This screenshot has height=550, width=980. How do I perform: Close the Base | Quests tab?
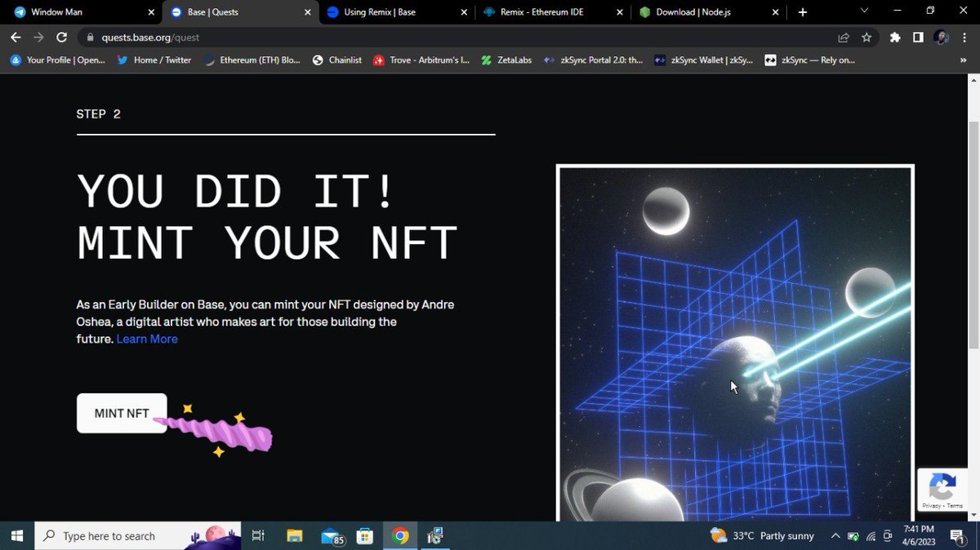307,12
